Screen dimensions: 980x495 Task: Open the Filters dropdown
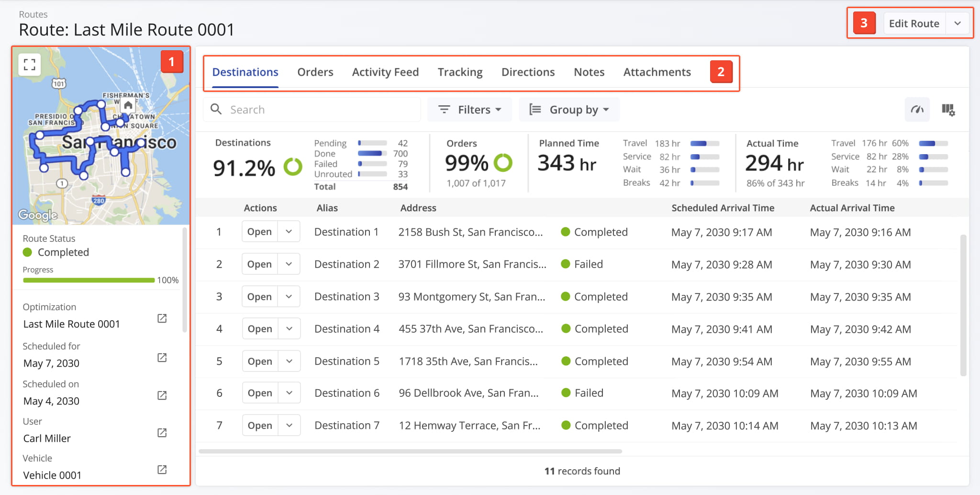coord(469,110)
